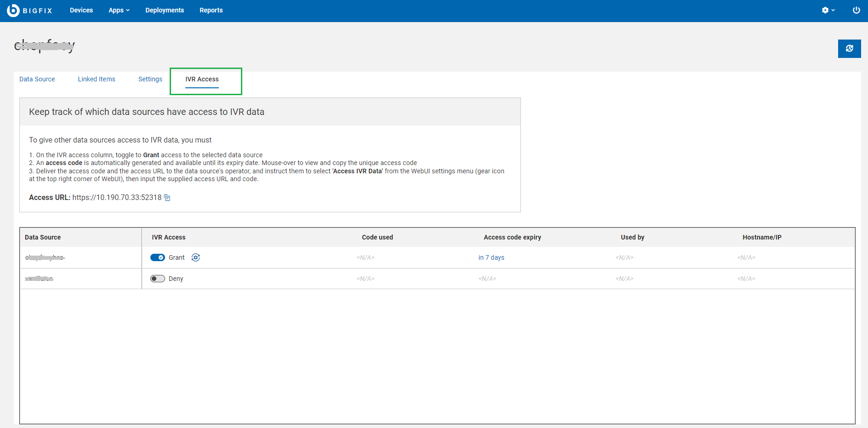Open the gear settings menu
The width and height of the screenshot is (868, 428).
coord(828,10)
